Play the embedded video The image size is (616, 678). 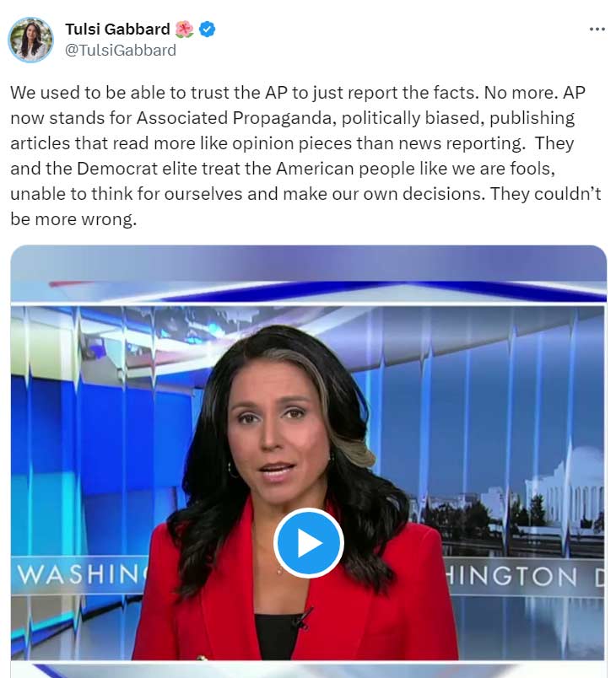[309, 543]
